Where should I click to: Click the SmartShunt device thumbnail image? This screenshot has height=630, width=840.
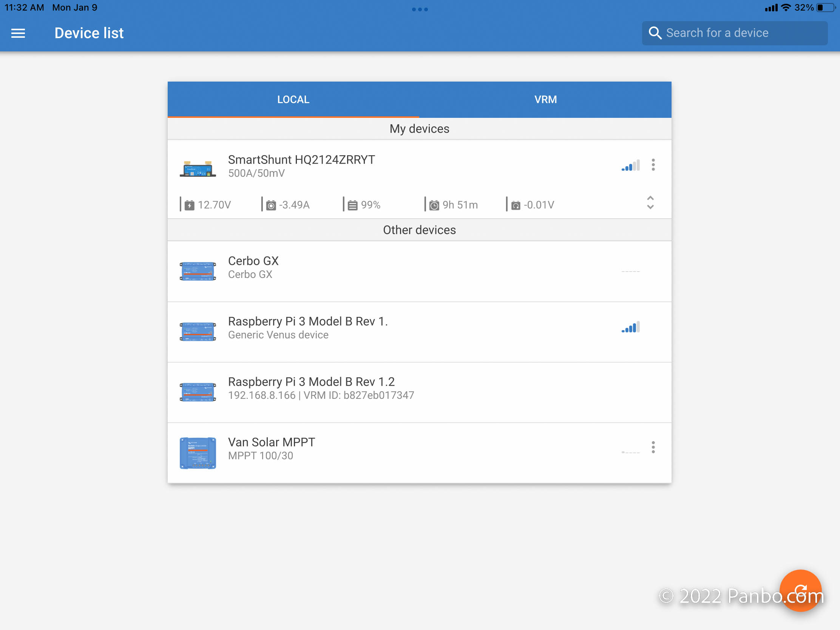198,168
